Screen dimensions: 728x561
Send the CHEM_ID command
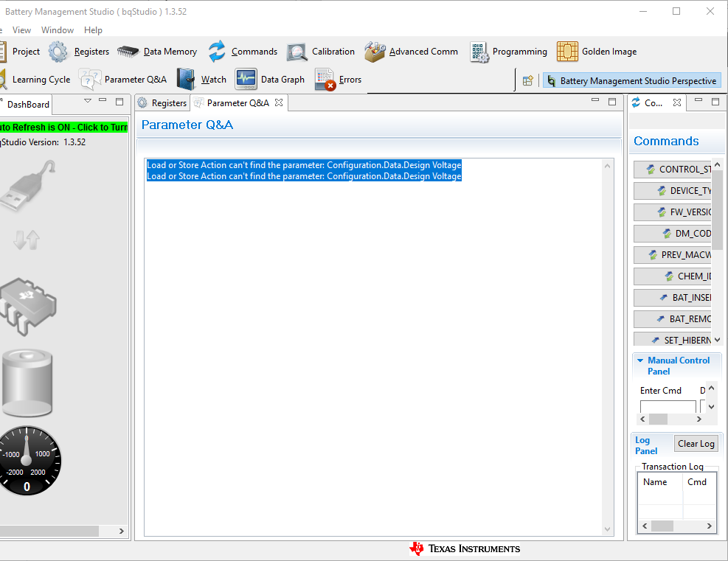[673, 276]
